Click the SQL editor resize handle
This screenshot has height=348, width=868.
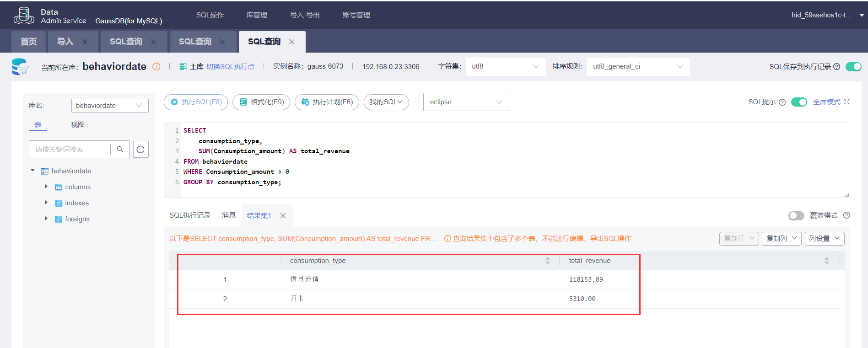(847, 195)
